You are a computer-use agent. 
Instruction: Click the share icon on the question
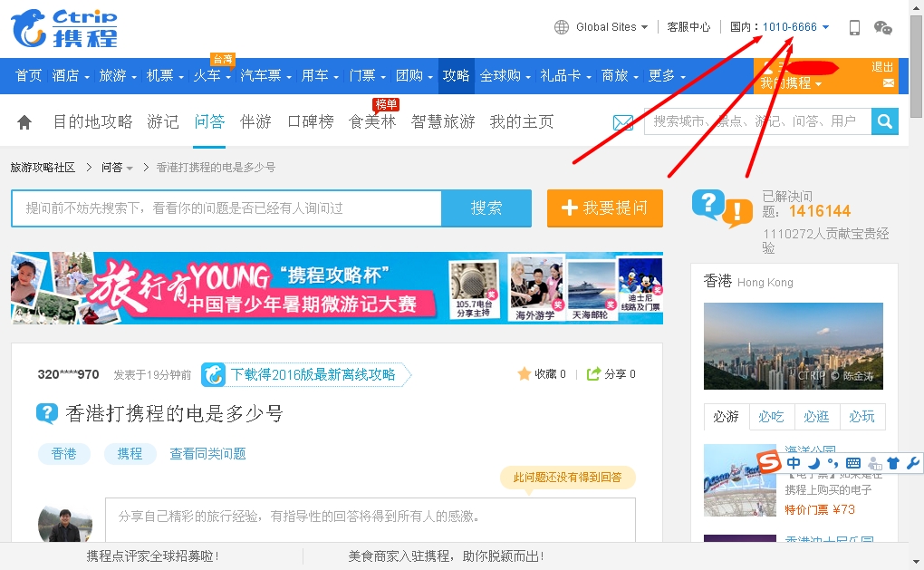coord(594,374)
